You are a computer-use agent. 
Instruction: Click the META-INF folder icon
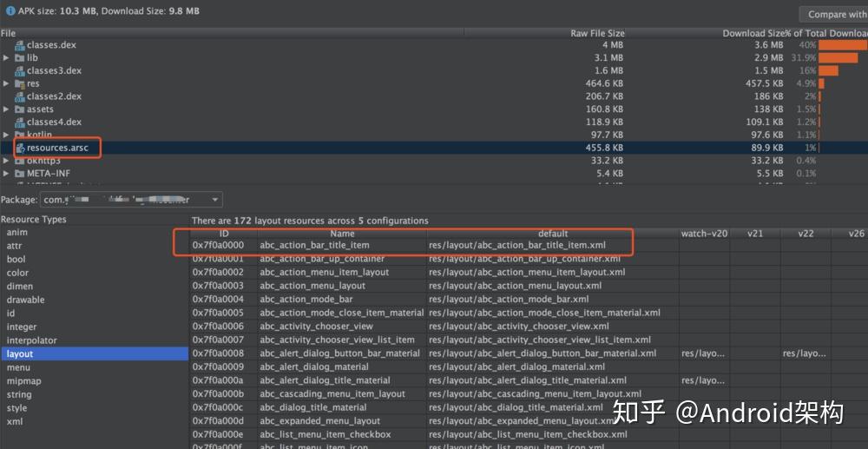coord(20,174)
